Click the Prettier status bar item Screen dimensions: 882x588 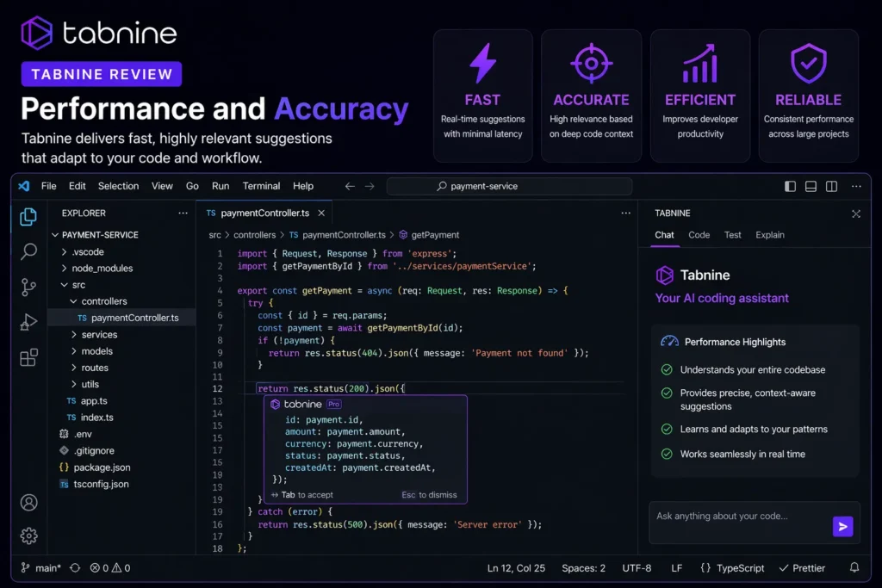[x=802, y=567]
